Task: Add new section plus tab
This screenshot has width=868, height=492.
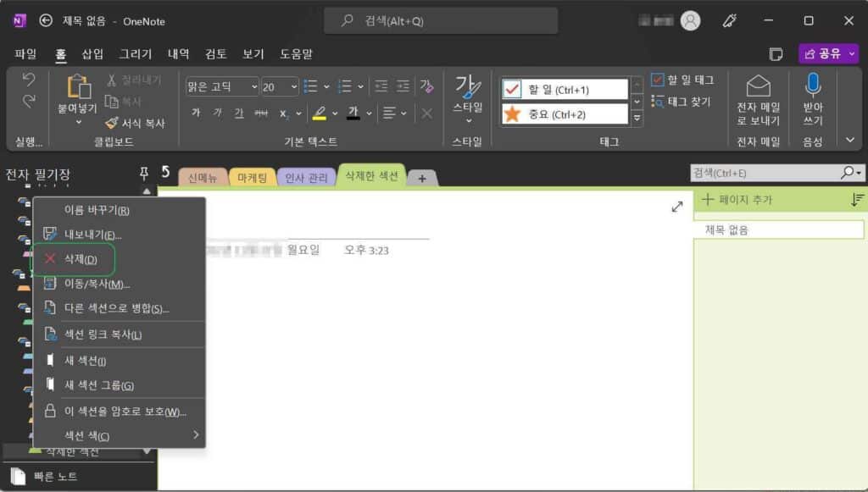Action: coord(422,178)
